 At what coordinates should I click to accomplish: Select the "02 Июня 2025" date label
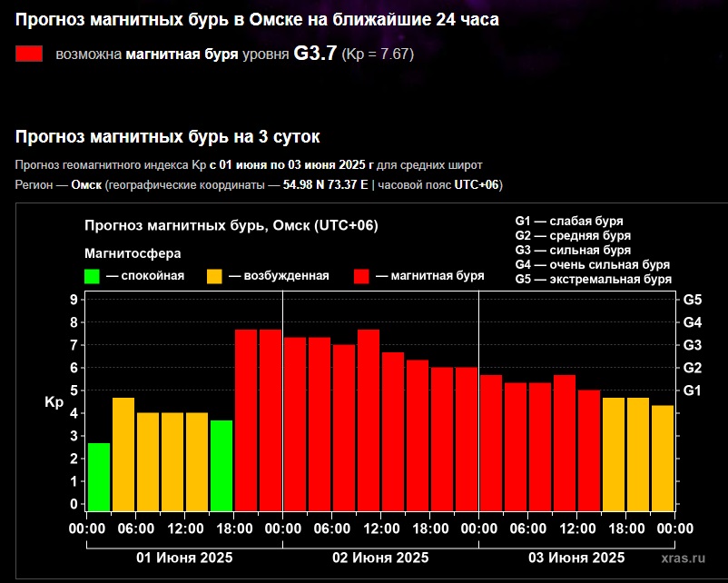tap(380, 557)
